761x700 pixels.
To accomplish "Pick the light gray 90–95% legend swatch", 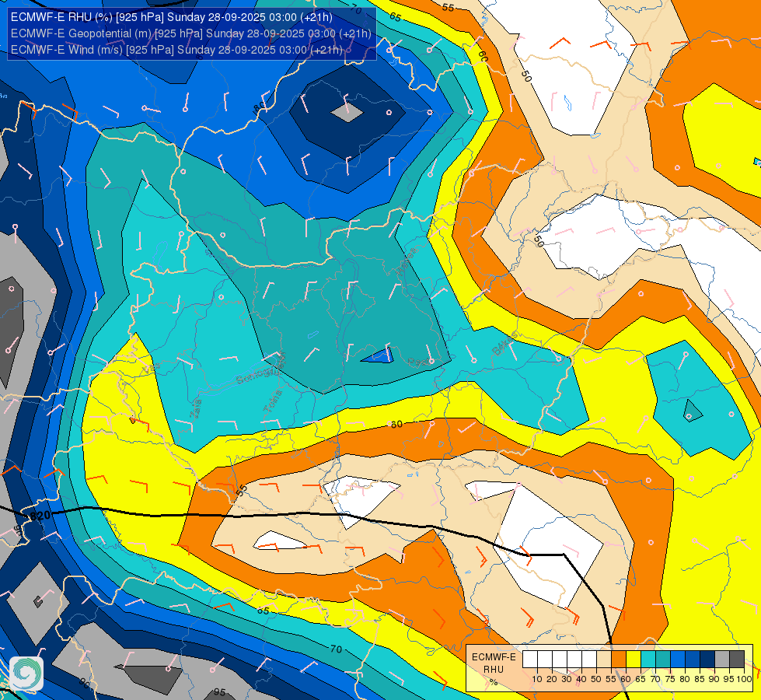I will tap(722, 660).
